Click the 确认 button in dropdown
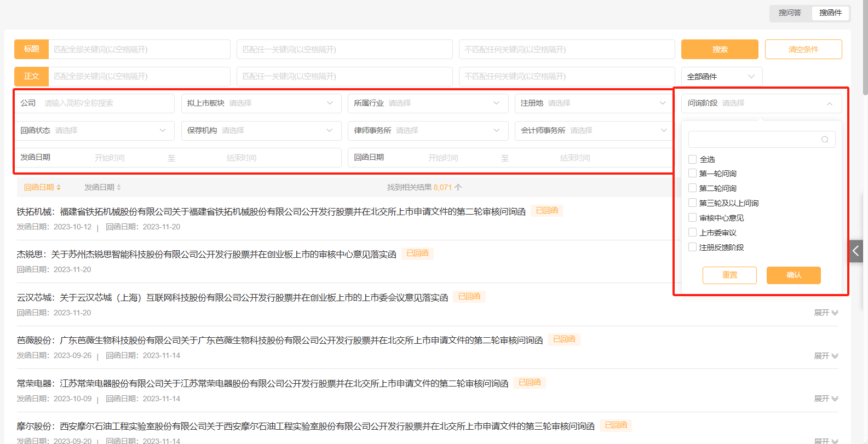The width and height of the screenshot is (868, 444). click(x=794, y=275)
